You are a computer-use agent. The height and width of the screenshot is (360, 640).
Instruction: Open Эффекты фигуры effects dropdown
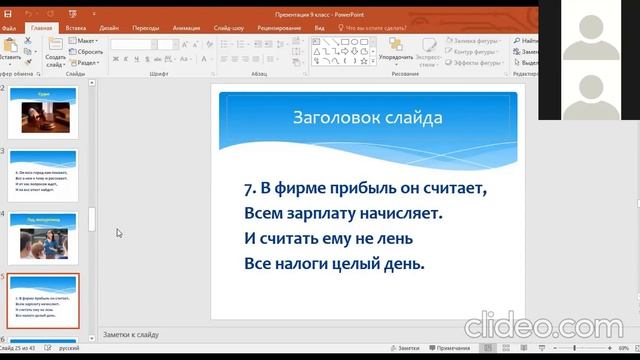475,63
